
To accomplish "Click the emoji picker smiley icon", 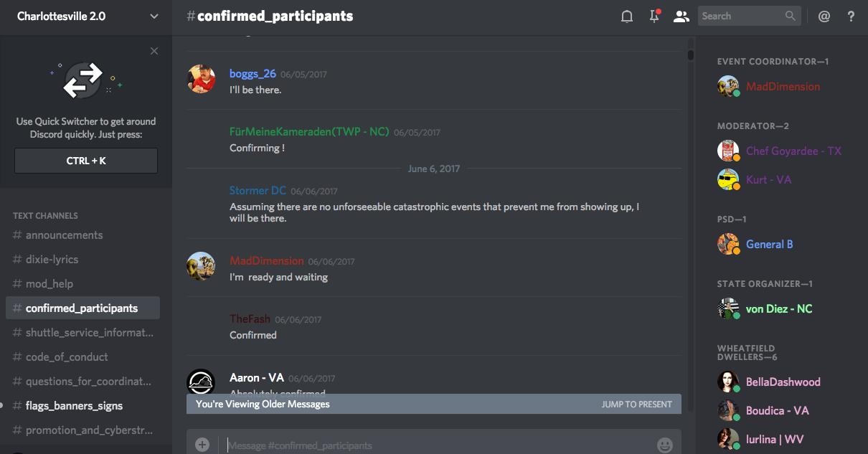I will (665, 445).
